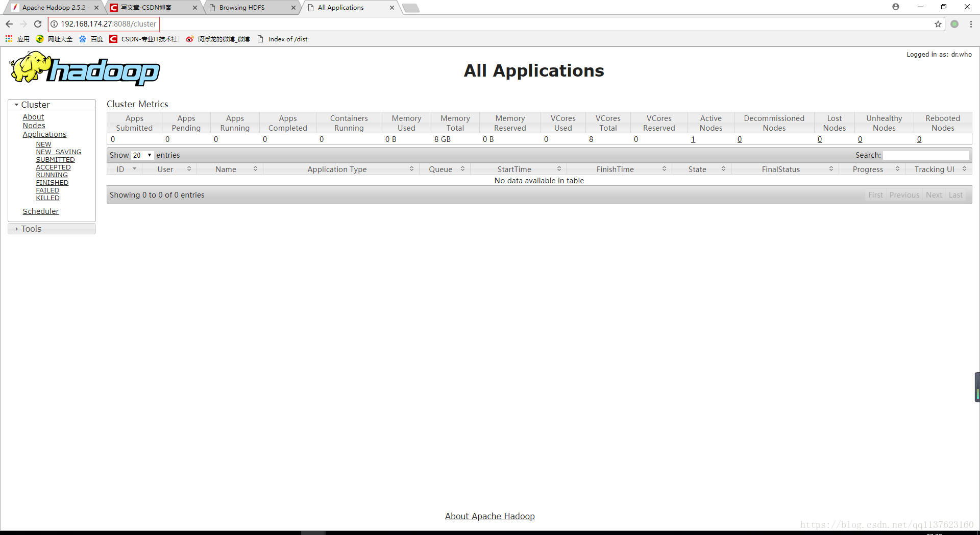Viewport: 980px width, 535px height.
Task: Sort the table by ID column
Action: pyautogui.click(x=125, y=169)
